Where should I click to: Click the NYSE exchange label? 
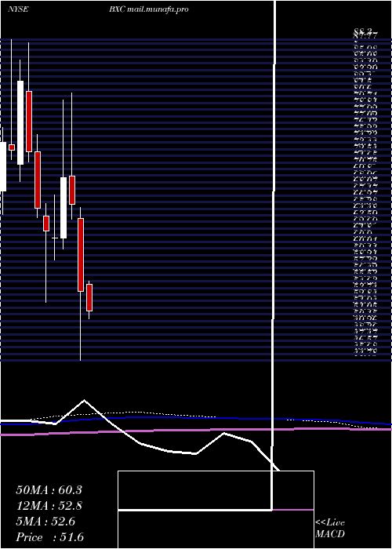click(18, 9)
